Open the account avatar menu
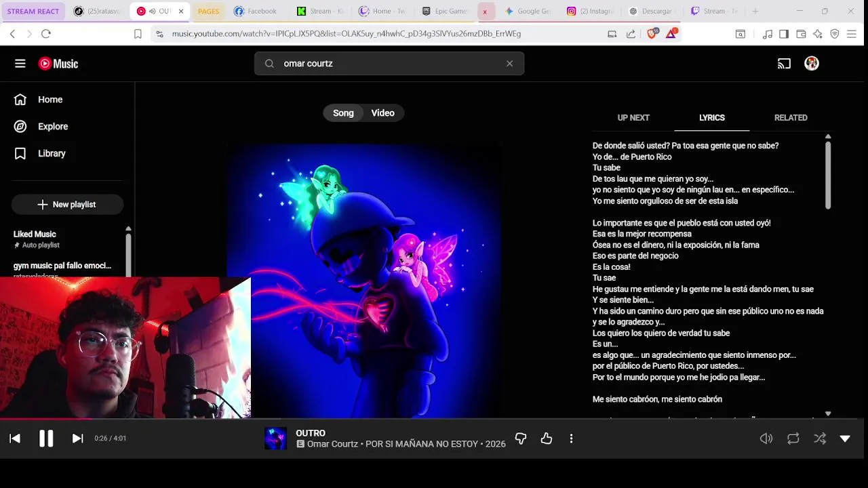This screenshot has height=488, width=868. (812, 64)
